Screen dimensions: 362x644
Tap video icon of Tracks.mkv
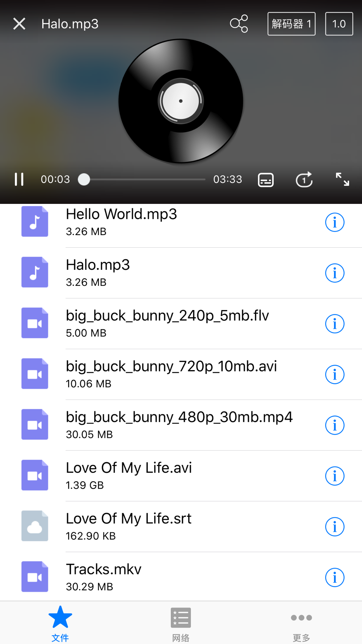(35, 576)
